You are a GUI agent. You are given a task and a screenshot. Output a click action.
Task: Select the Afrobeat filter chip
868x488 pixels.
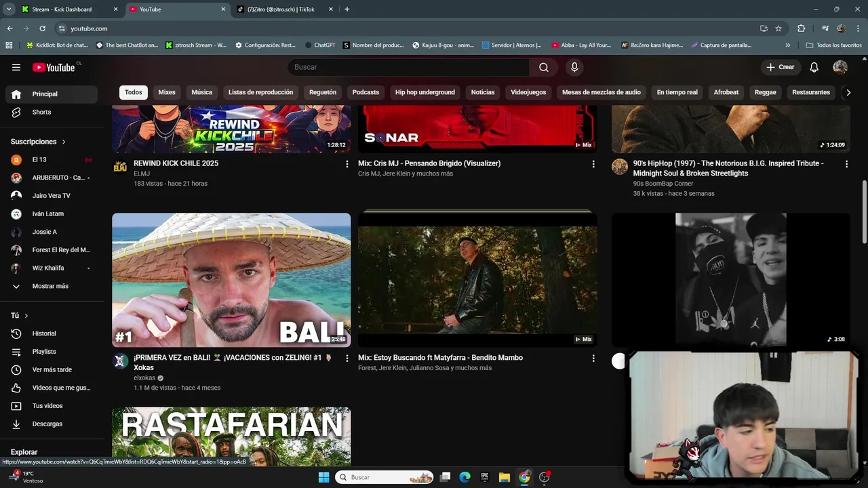(x=726, y=92)
